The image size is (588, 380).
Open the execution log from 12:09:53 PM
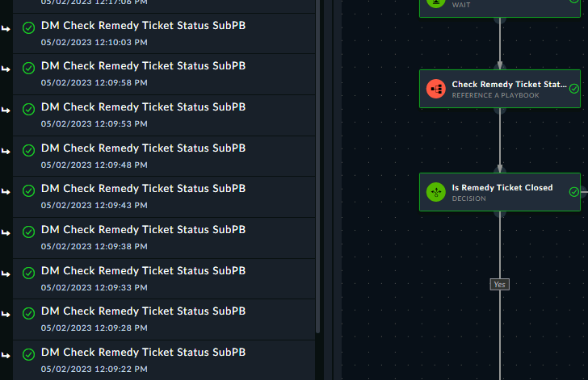tap(164, 115)
